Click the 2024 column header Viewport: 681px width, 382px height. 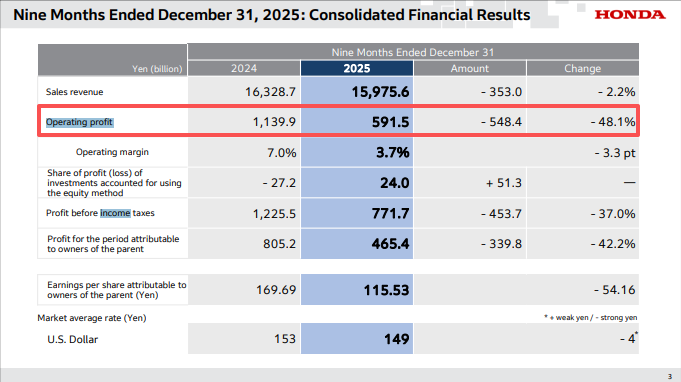pyautogui.click(x=244, y=68)
